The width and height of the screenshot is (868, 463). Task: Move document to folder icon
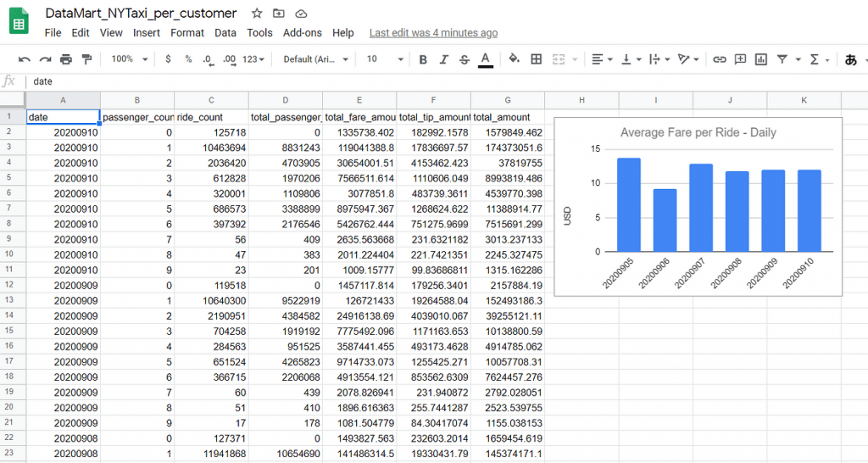(278, 14)
